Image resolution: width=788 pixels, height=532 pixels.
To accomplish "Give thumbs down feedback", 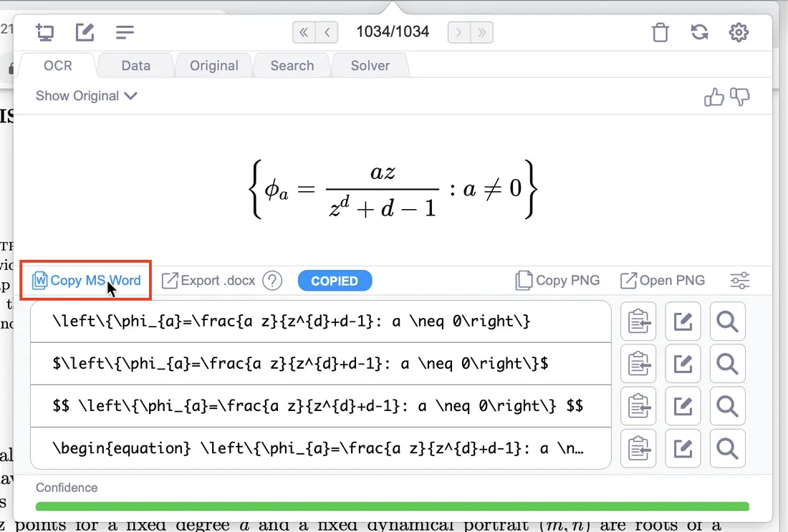I will click(740, 97).
